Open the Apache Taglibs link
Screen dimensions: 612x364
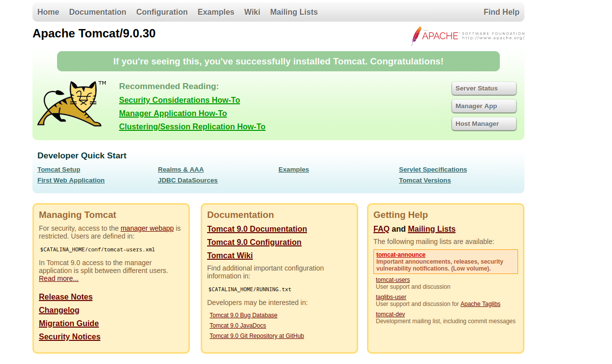(x=480, y=304)
